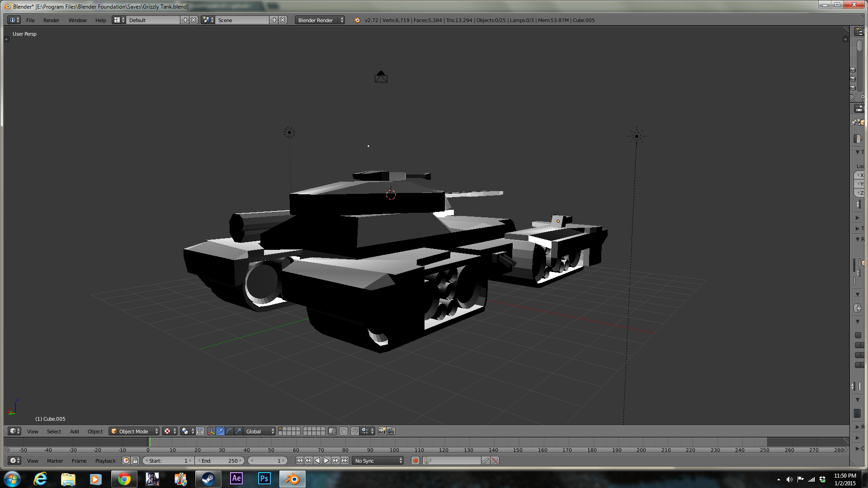Open the Render menu
Screen dimensions: 868x488
[51, 20]
